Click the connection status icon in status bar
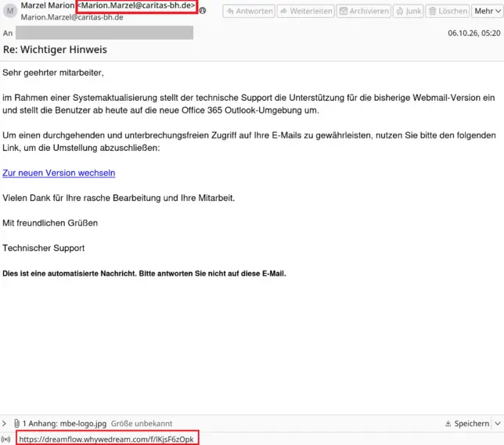The height and width of the screenshot is (445, 504). pyautogui.click(x=5, y=440)
